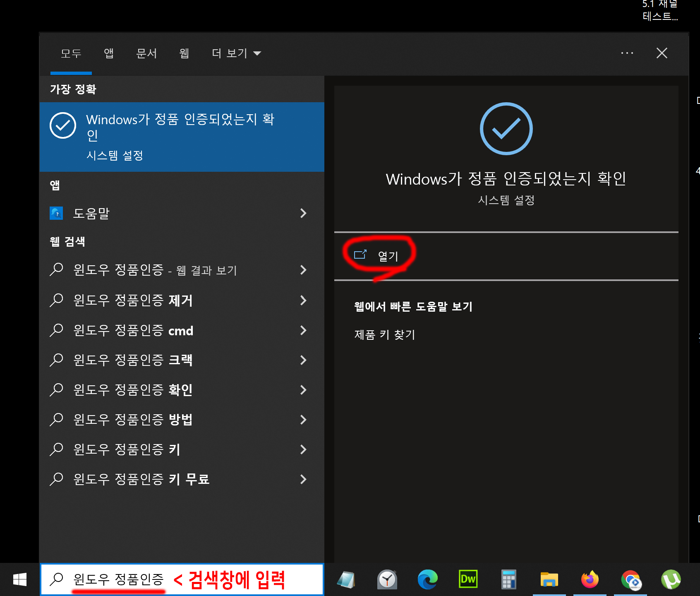The width and height of the screenshot is (700, 596).
Task: Open uTorrent from the taskbar
Action: click(x=671, y=579)
